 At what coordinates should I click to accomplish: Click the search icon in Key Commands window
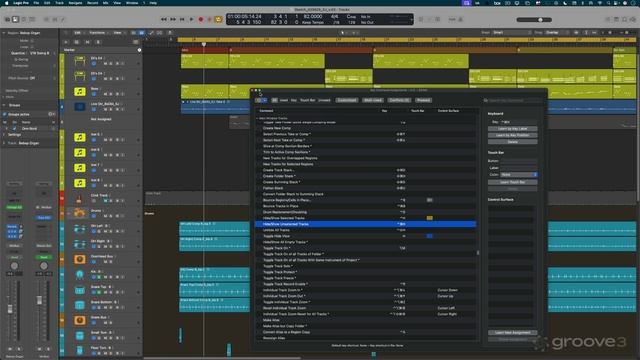(x=486, y=100)
